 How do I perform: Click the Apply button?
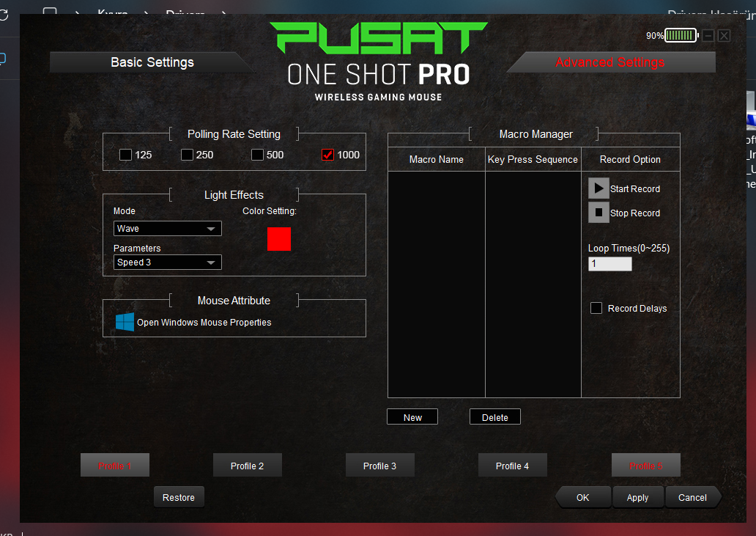click(x=638, y=497)
